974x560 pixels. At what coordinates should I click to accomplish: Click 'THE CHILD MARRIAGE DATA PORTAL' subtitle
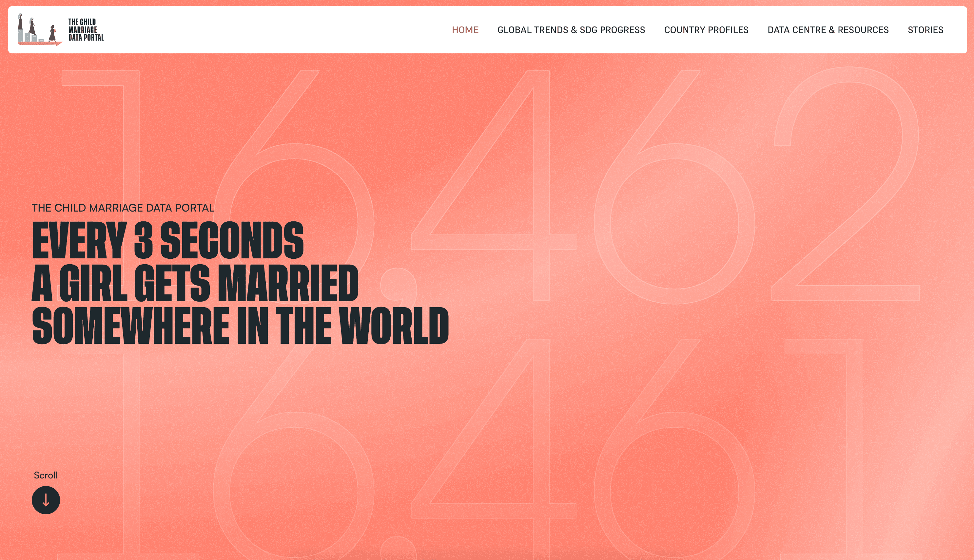click(x=123, y=208)
